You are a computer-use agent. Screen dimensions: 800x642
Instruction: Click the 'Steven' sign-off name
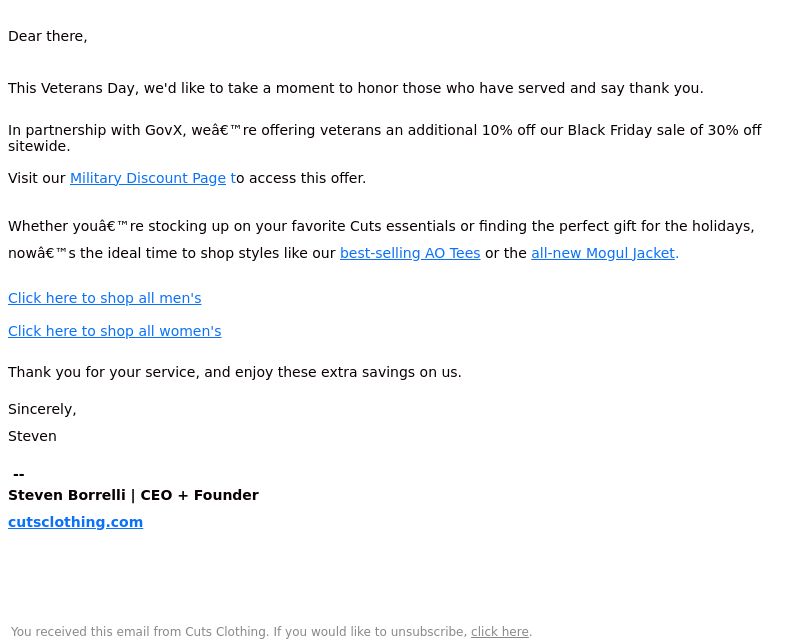click(x=32, y=436)
